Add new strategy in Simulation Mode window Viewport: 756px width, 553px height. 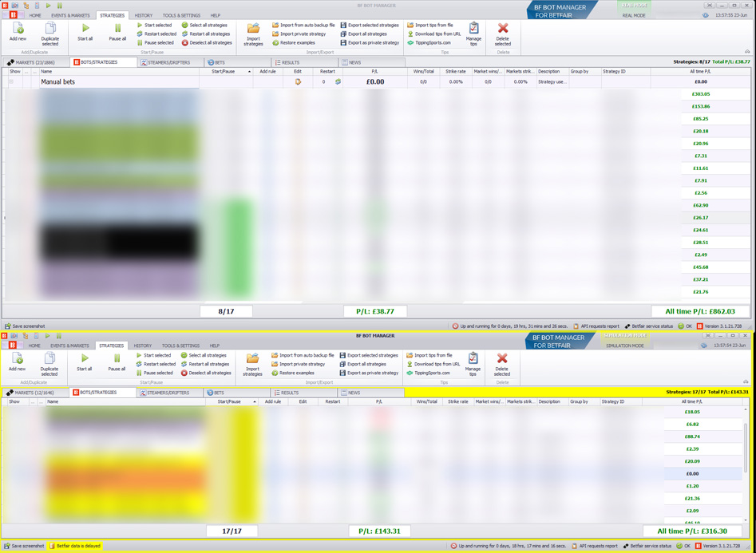pos(17,362)
